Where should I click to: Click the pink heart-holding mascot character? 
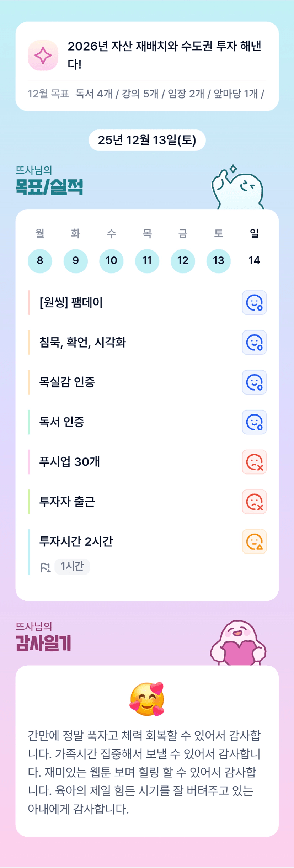[238, 644]
